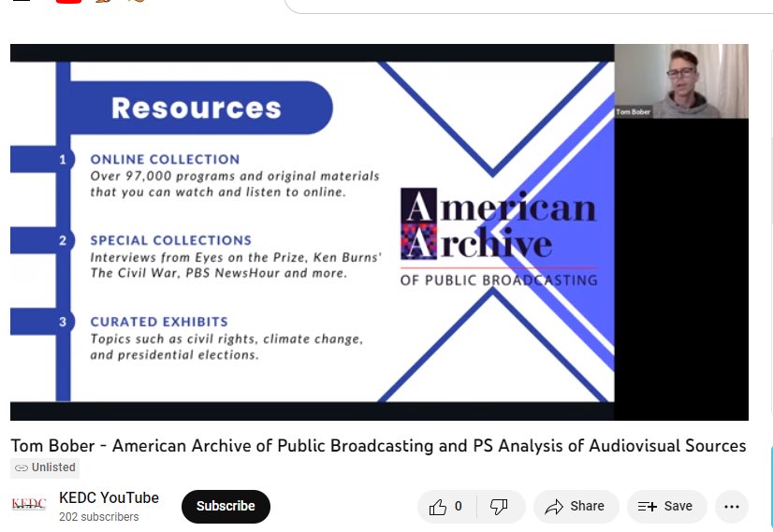This screenshot has width=773, height=532.
Task: Click the American Archive logo in slide
Action: tap(499, 237)
